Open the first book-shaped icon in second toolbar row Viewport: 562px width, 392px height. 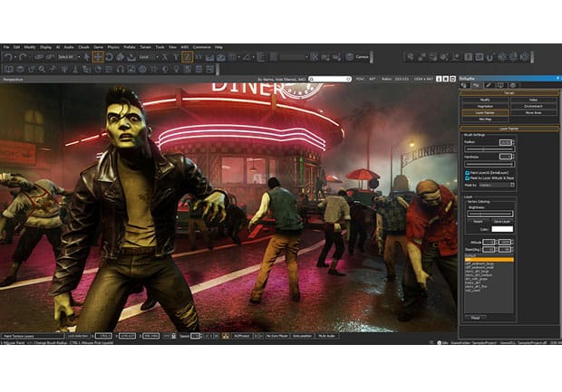pyautogui.click(x=8, y=69)
